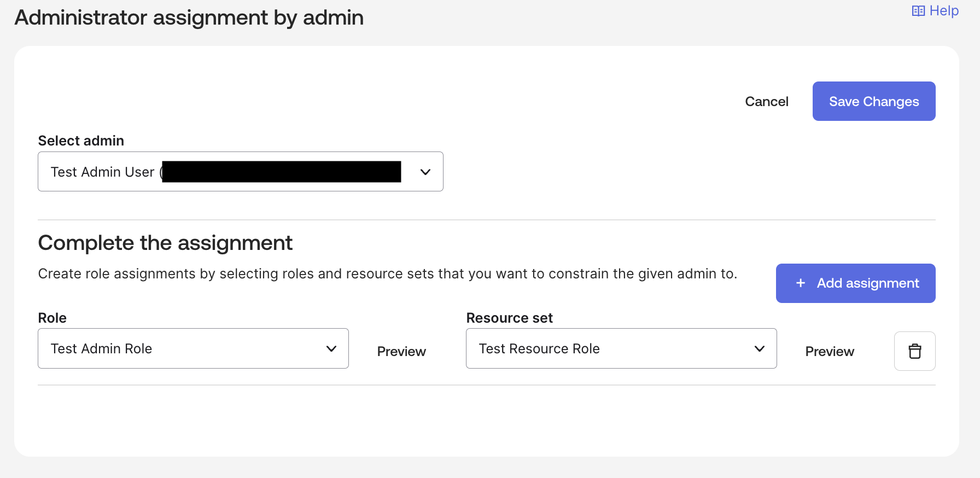The height and width of the screenshot is (478, 980).
Task: Cancel the administrator assignment
Action: [767, 101]
